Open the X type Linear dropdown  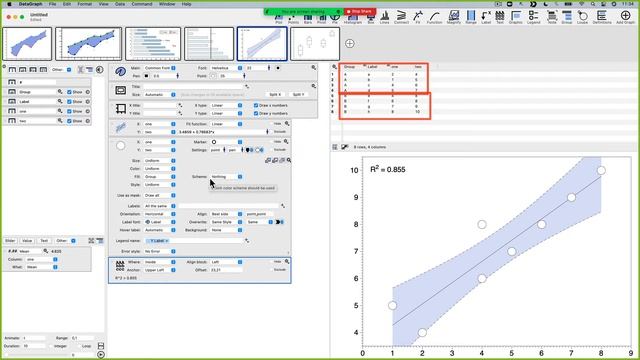click(x=226, y=105)
